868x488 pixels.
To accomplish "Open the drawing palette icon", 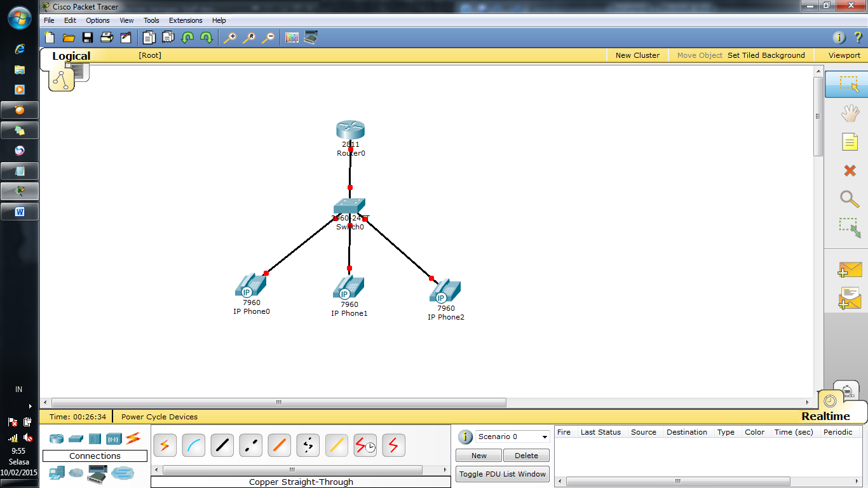I will click(x=292, y=37).
